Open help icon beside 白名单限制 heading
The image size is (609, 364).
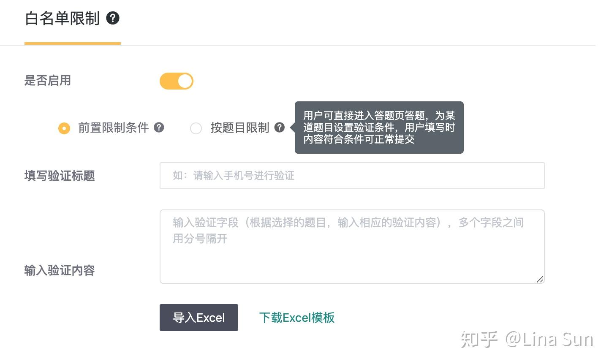tap(113, 18)
